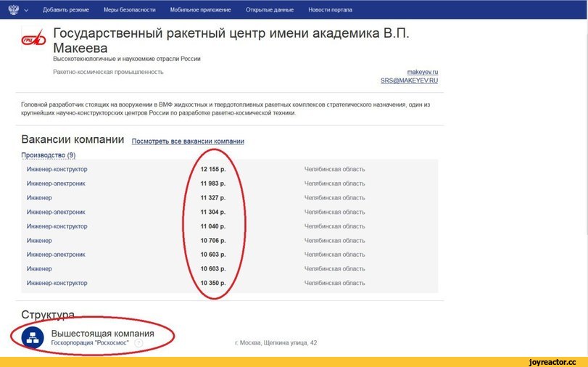Open Инженер-электроник vacancy paying 11 304 р.
The image size is (588, 367).
56,212
